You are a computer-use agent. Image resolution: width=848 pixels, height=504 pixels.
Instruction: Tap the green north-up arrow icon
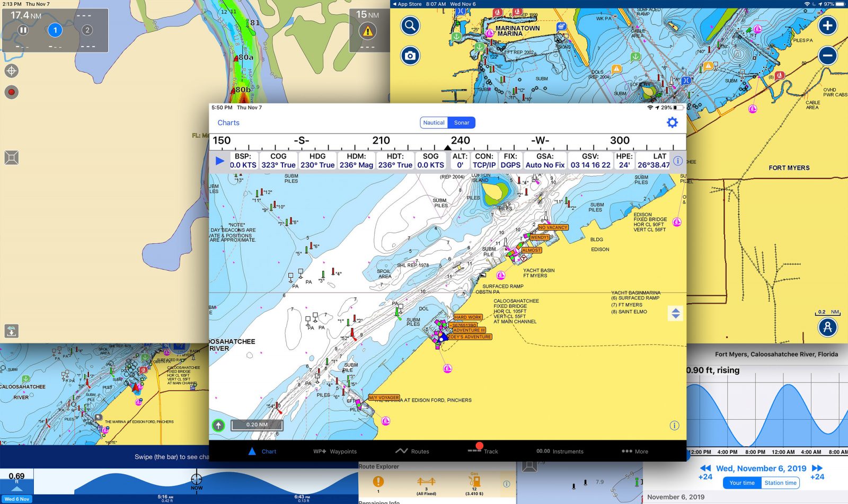(x=218, y=425)
